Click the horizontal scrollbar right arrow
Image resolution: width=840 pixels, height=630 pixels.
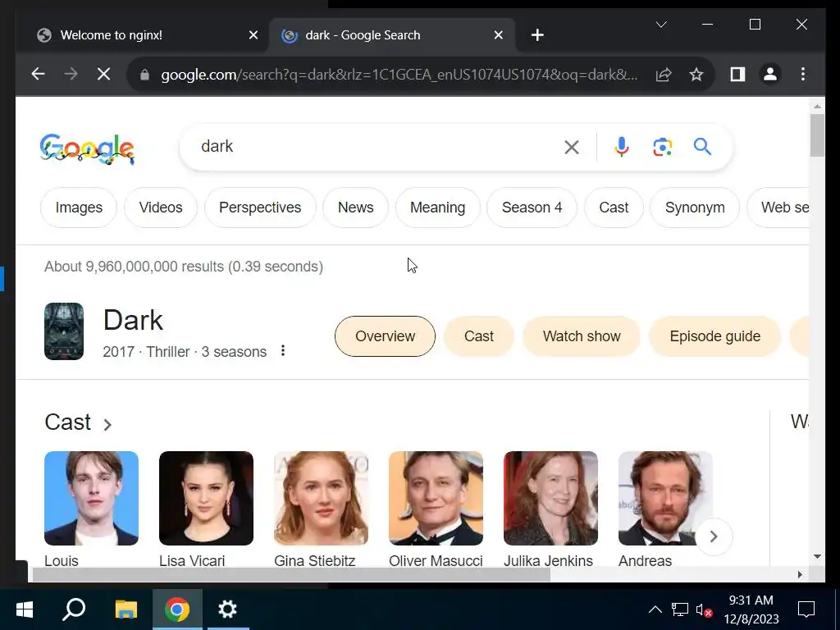[800, 574]
